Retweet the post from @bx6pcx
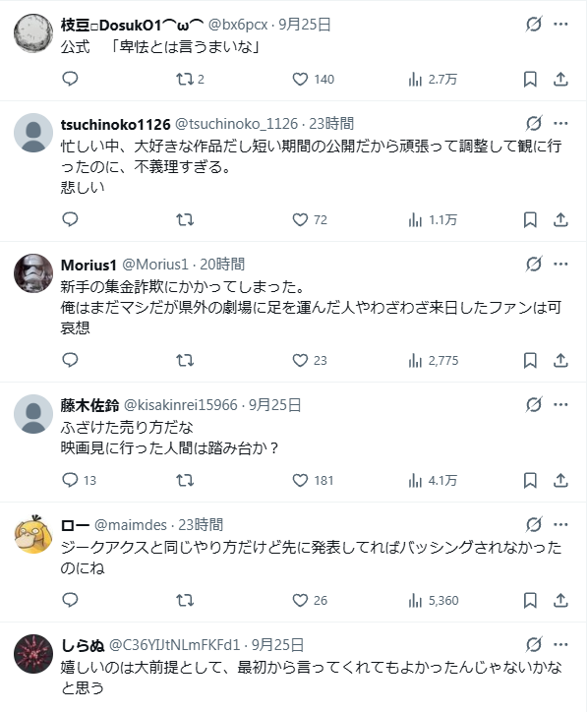 (190, 80)
